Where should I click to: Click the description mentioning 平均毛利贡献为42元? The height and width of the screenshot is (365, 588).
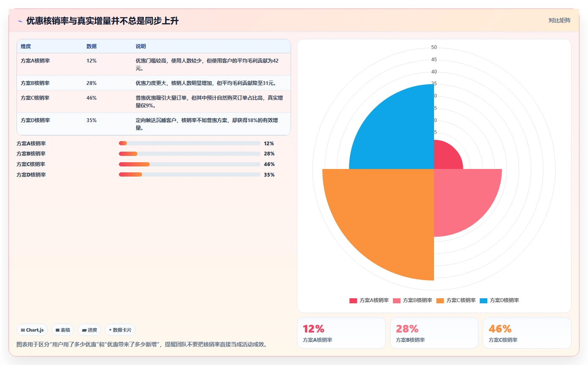click(x=207, y=65)
